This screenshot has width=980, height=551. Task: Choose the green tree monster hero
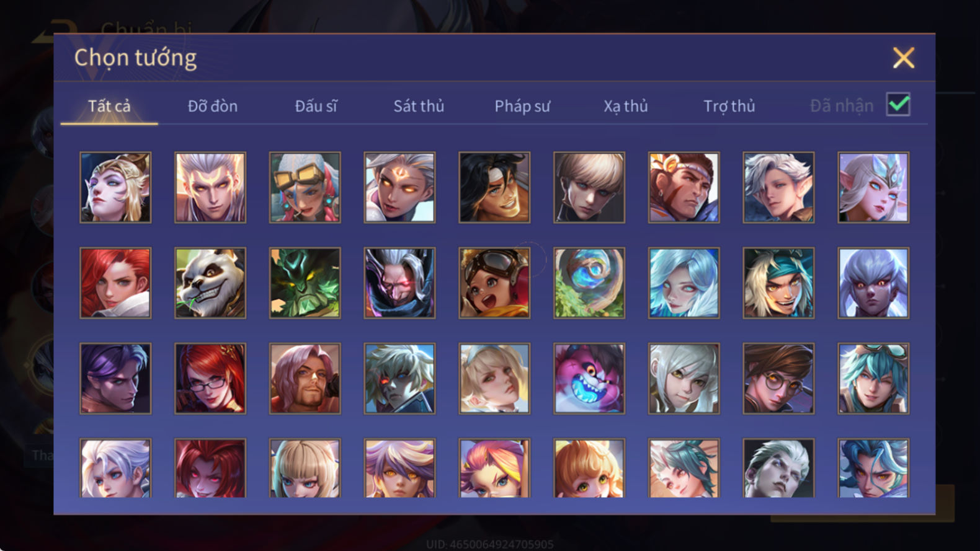pos(305,283)
